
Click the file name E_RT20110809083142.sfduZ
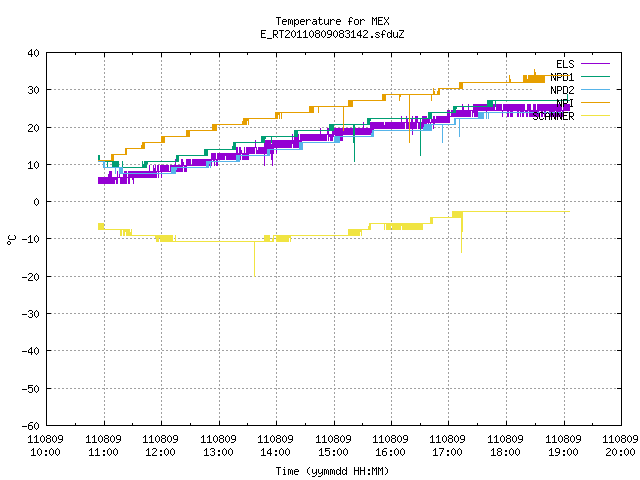332,34
